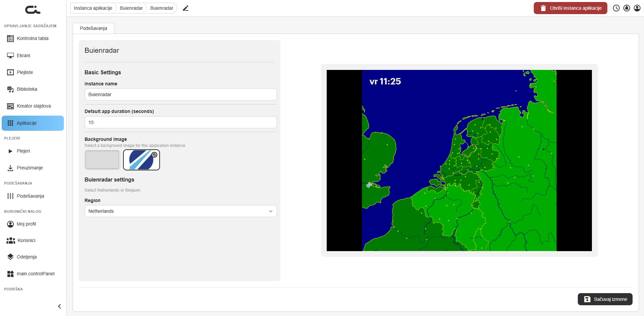Open Kontrolna tabla dashboard icon
Screen dimensions: 644x316
pos(10,39)
